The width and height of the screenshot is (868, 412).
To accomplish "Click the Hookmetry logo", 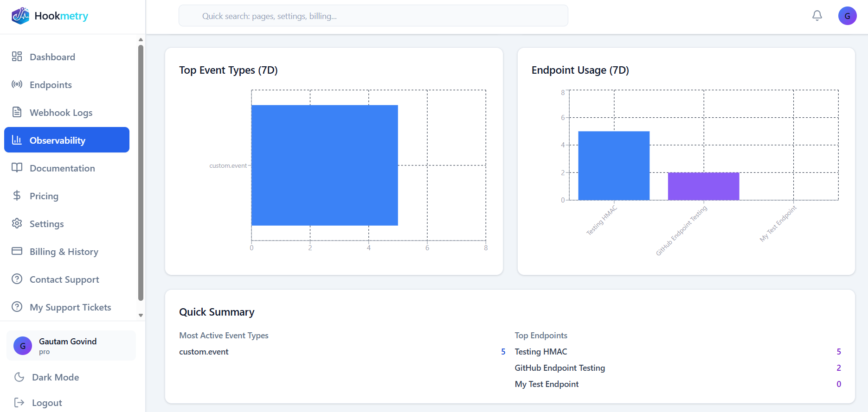I will (x=49, y=15).
